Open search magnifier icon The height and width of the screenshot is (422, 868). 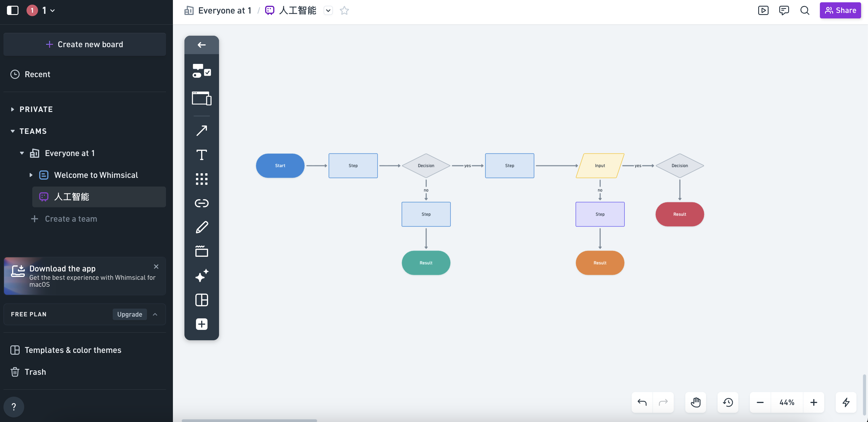(805, 10)
